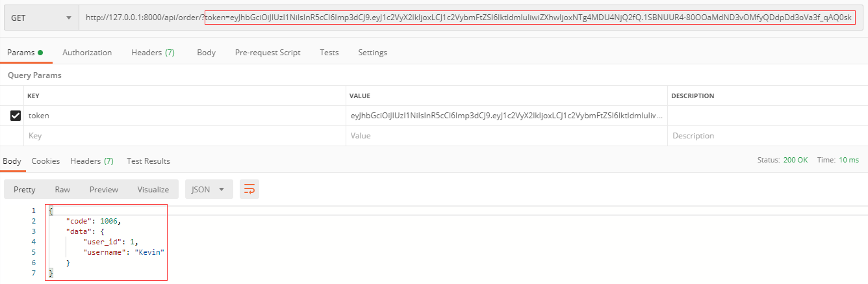The width and height of the screenshot is (868, 284).
Task: Click the token value cell
Action: tap(507, 116)
